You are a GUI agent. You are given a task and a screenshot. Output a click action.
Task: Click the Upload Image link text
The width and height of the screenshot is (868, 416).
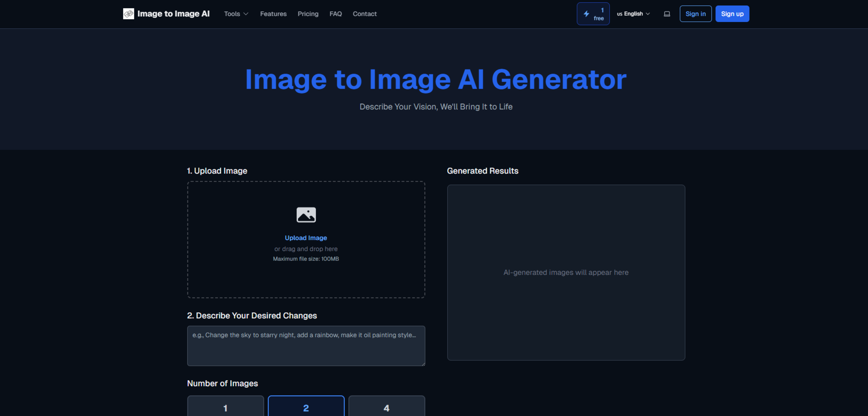(x=306, y=238)
